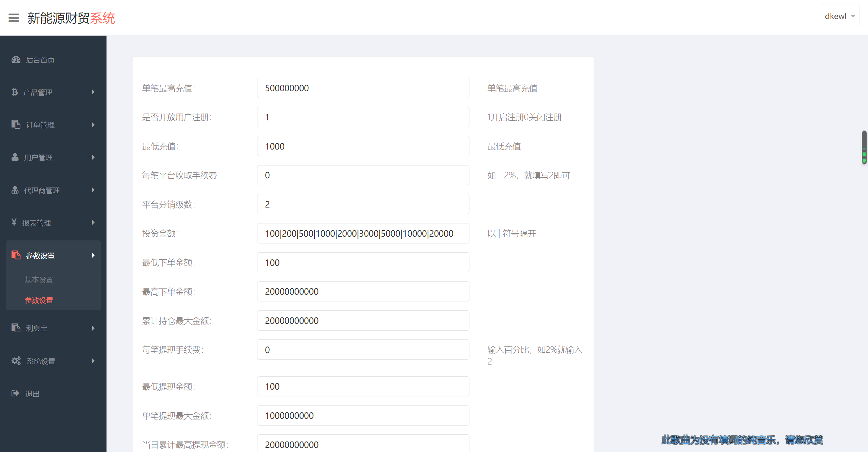Screen dimensions: 868x452
Task: Click the hamburger menu icon
Action: [x=14, y=18]
